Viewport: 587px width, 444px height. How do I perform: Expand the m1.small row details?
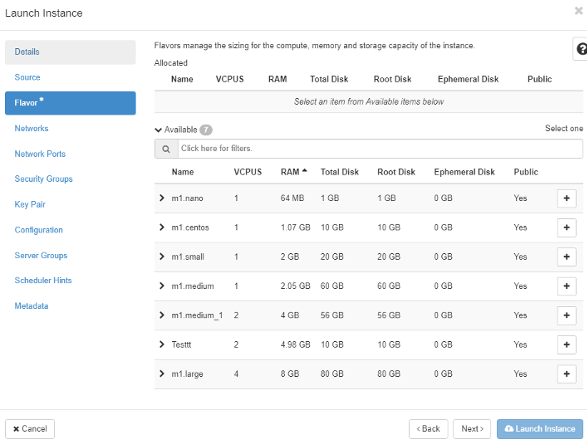tap(162, 256)
